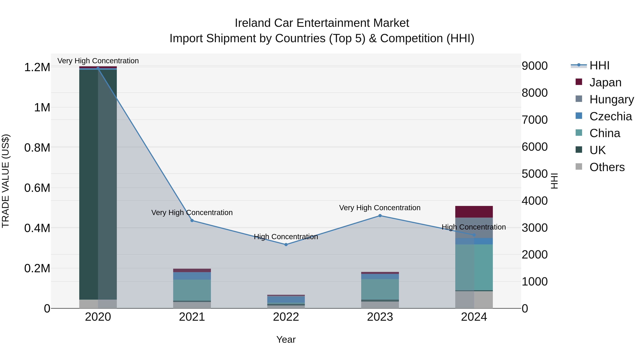The height and width of the screenshot is (362, 644).
Task: Select the Others grey segment in 2024 bar
Action: pos(474,300)
